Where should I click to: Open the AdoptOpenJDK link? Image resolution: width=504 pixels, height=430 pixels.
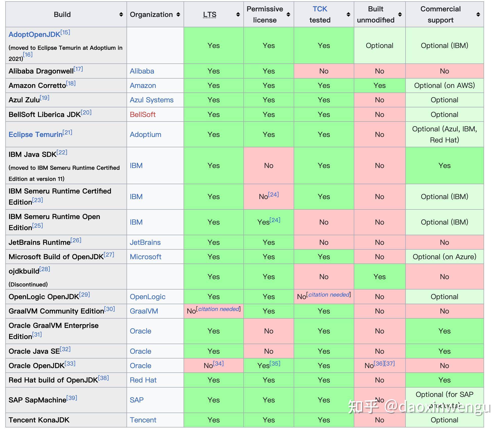tap(34, 34)
